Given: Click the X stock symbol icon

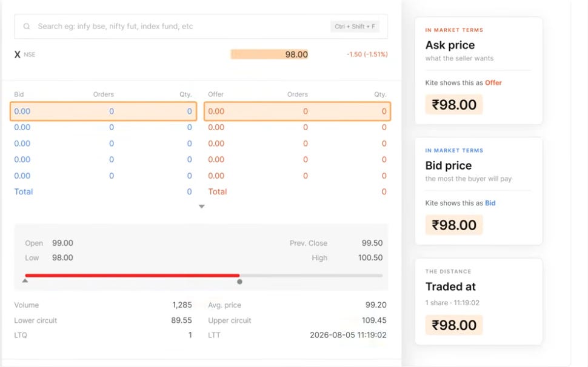Looking at the screenshot, I should pos(17,55).
